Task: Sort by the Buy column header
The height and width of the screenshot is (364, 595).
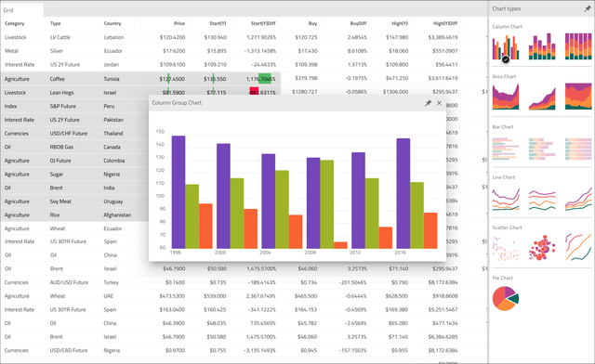Action: [312, 23]
